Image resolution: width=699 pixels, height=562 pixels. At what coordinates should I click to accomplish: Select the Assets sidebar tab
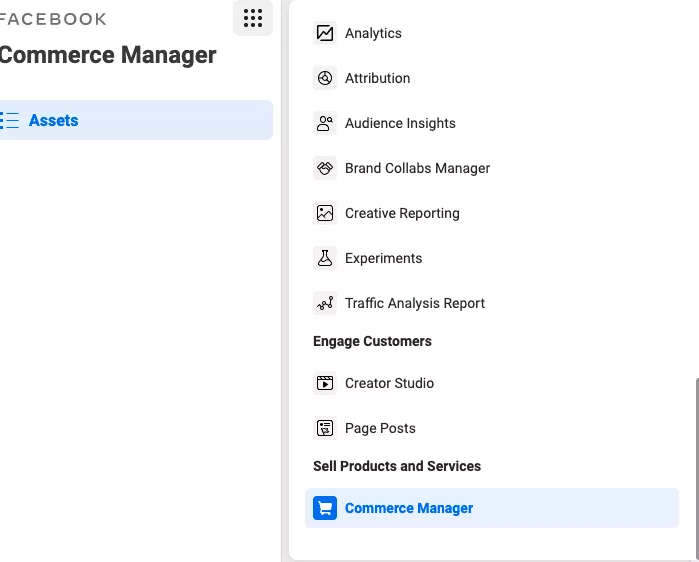(136, 120)
